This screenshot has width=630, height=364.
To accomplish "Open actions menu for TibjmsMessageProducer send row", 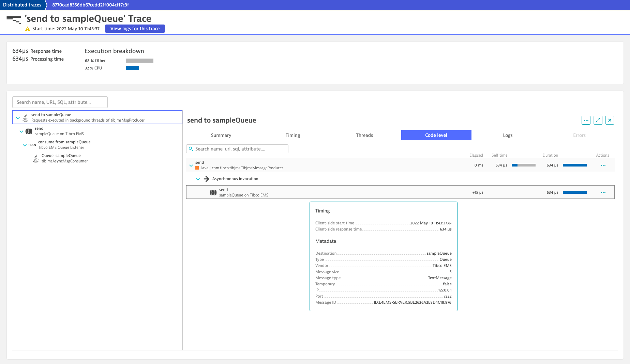I will click(603, 165).
